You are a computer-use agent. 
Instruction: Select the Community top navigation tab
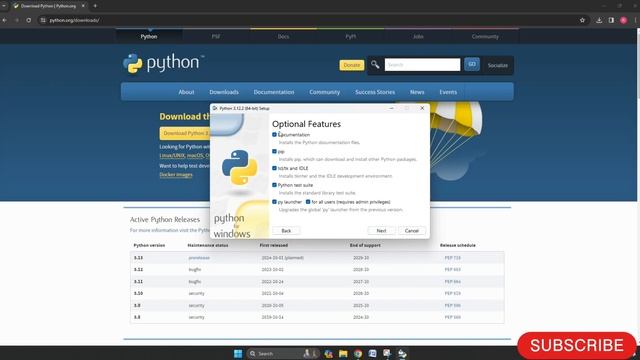click(485, 36)
